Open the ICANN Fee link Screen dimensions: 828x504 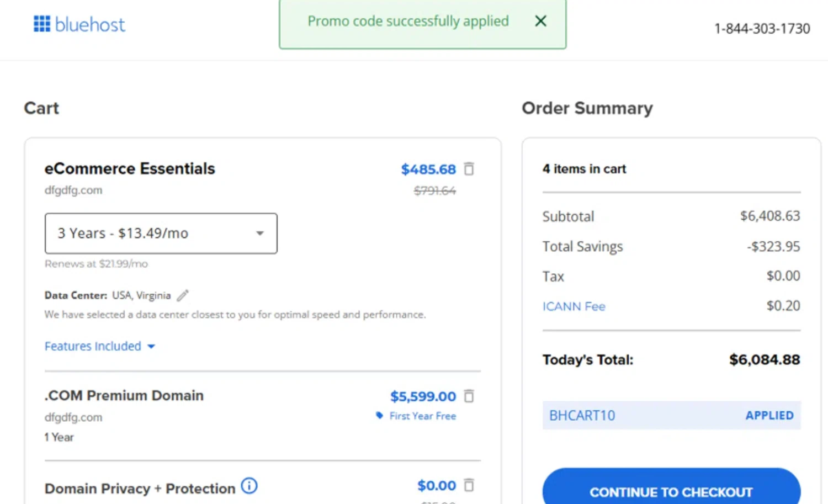click(574, 306)
